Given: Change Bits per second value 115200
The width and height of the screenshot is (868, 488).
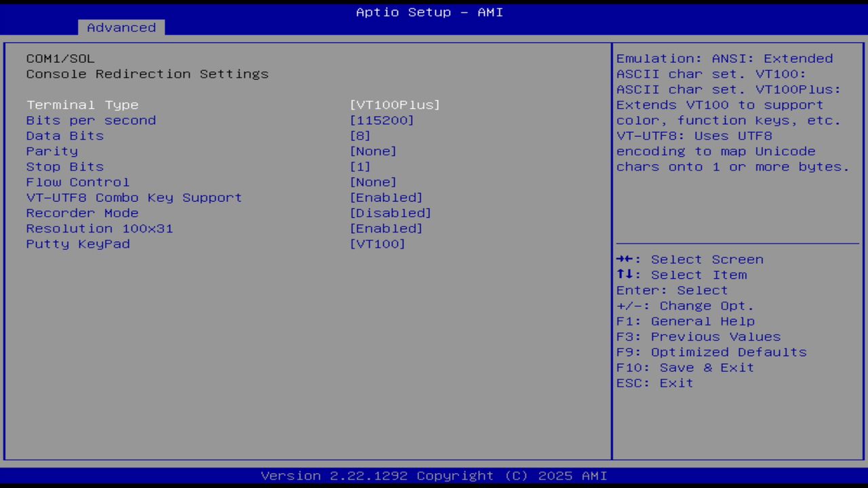Looking at the screenshot, I should pos(382,121).
